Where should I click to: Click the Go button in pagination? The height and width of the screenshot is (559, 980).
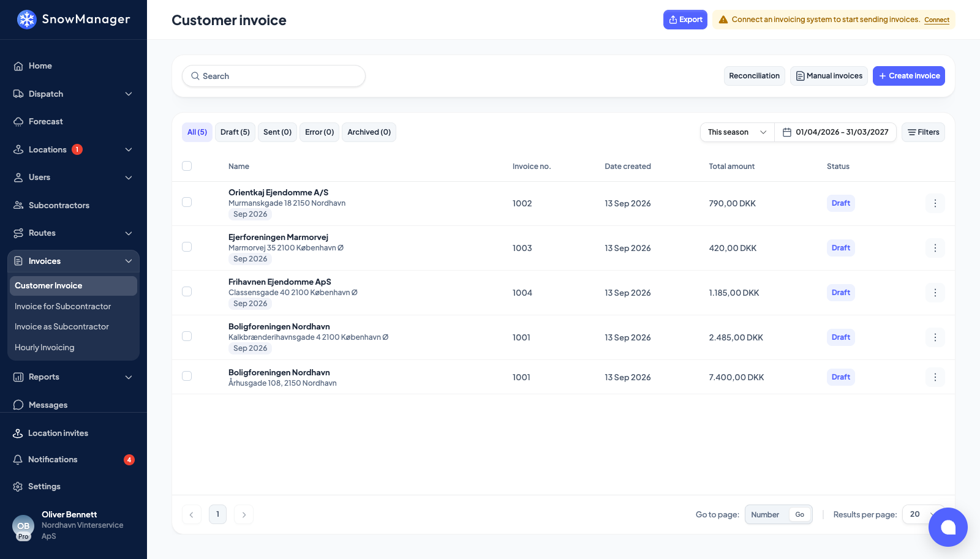point(800,514)
